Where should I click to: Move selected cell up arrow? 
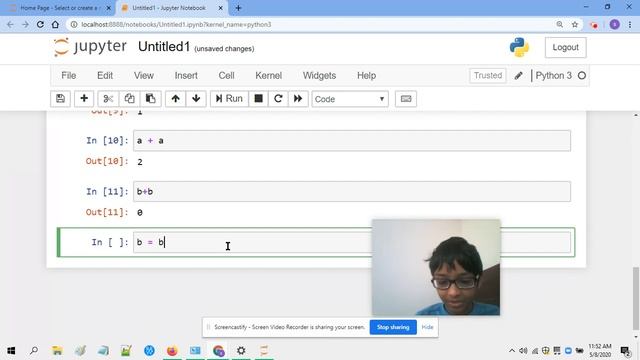(176, 99)
